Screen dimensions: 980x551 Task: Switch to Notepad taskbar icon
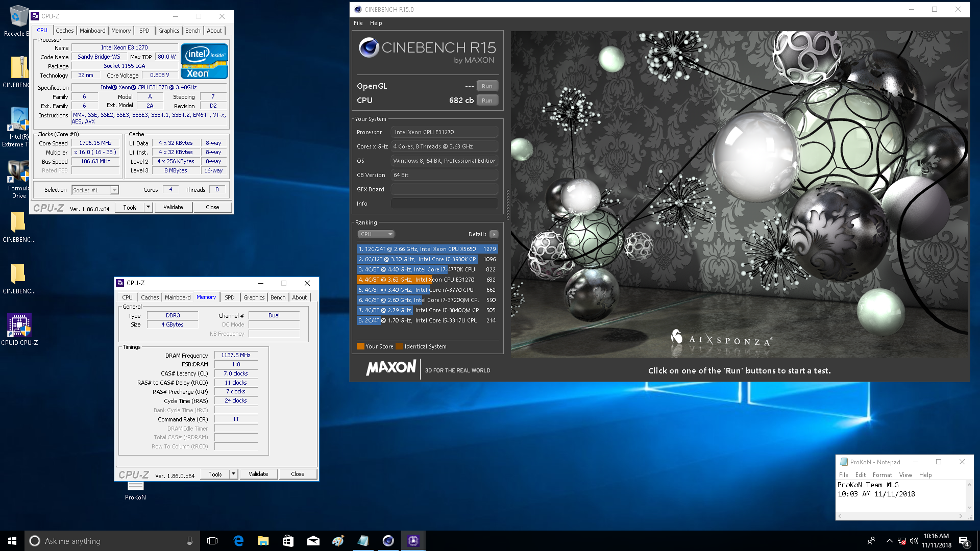(x=363, y=541)
